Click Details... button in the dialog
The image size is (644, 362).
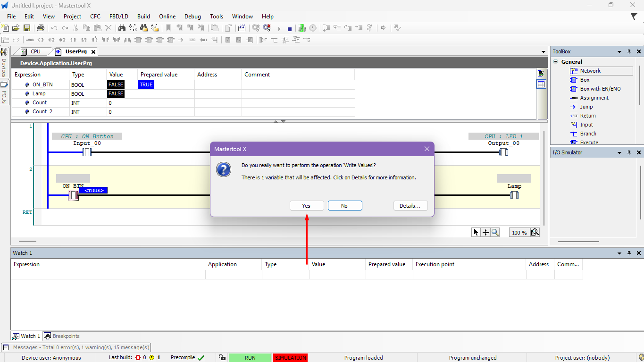[x=410, y=206]
